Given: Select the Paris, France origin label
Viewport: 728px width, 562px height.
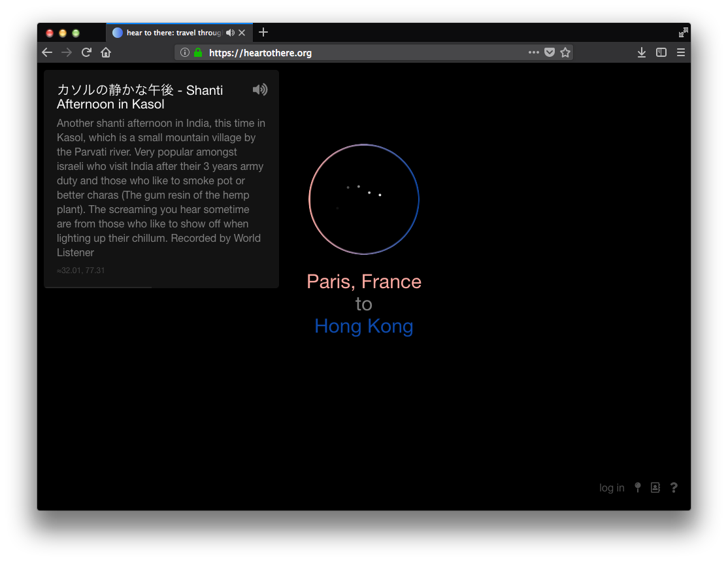Looking at the screenshot, I should (364, 282).
